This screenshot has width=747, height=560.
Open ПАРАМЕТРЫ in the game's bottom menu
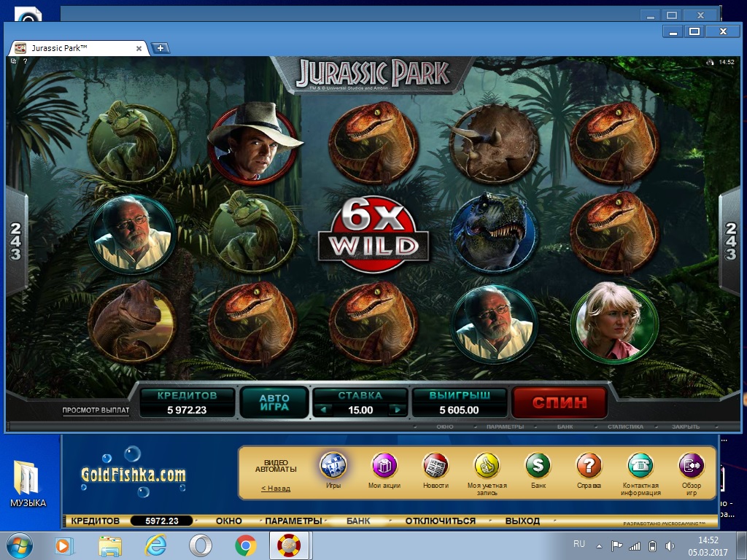(505, 427)
